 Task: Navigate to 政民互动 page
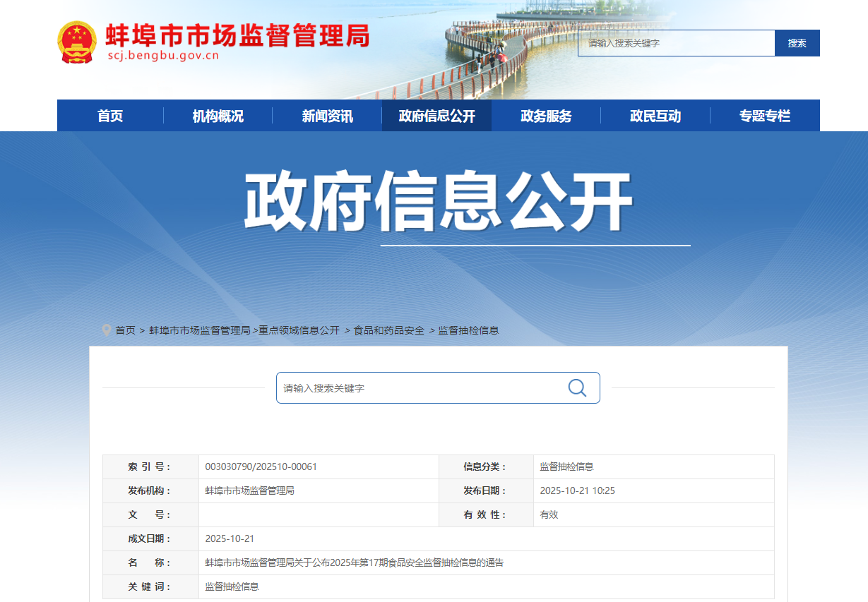point(655,116)
